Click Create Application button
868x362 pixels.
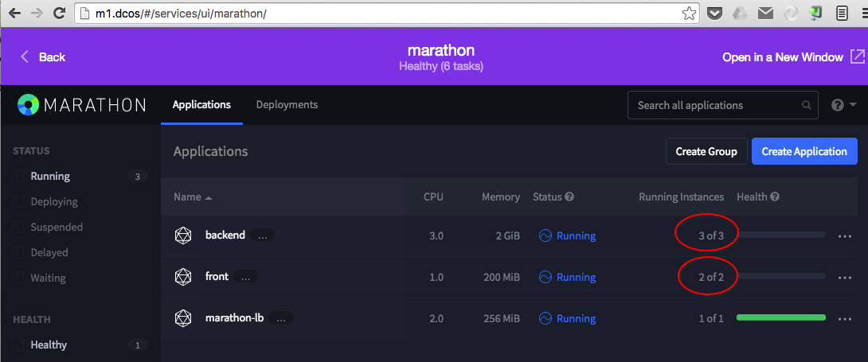click(804, 151)
